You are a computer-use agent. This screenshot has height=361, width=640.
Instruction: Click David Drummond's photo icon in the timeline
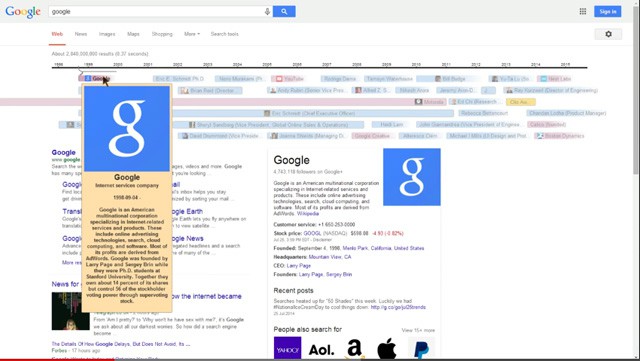click(185, 136)
